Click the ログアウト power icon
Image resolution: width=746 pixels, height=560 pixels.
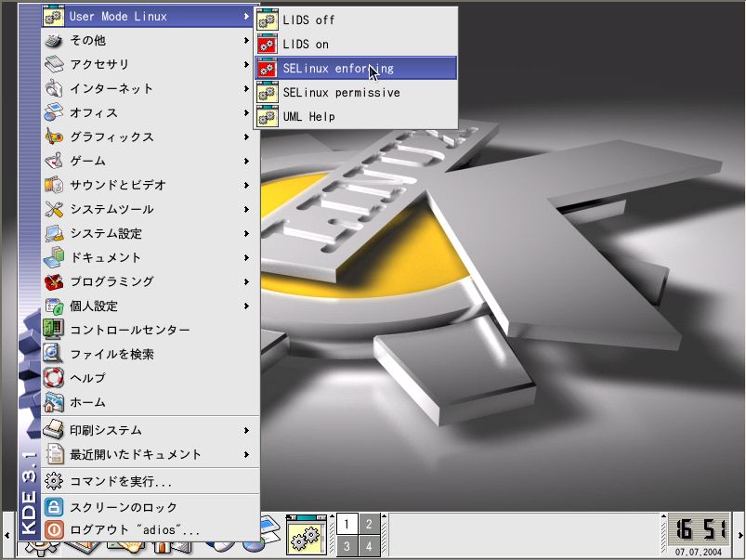point(53,529)
